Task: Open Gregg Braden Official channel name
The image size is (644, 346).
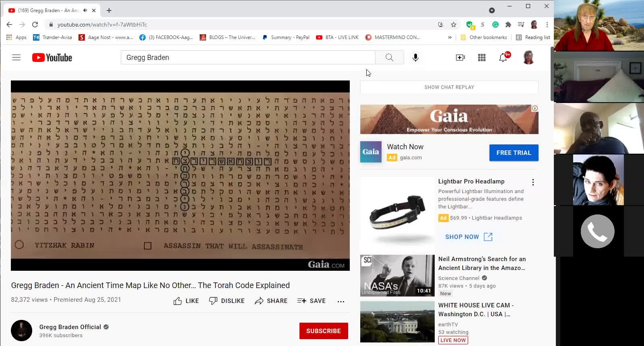Action: pos(70,327)
